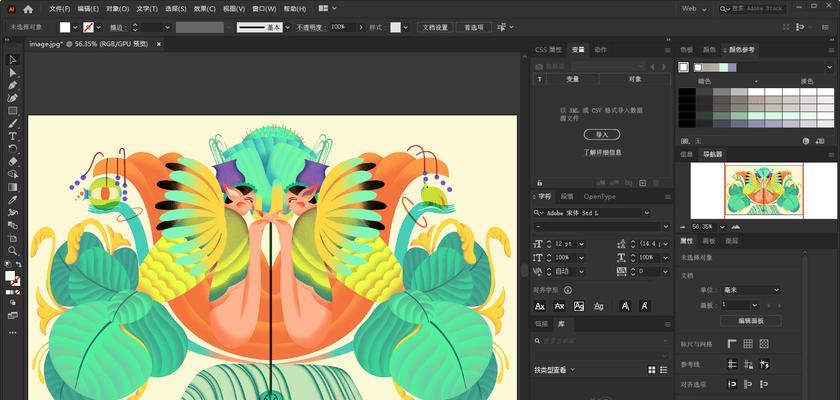The width and height of the screenshot is (840, 400).
Task: Select the Pen tool
Action: pos(13,86)
